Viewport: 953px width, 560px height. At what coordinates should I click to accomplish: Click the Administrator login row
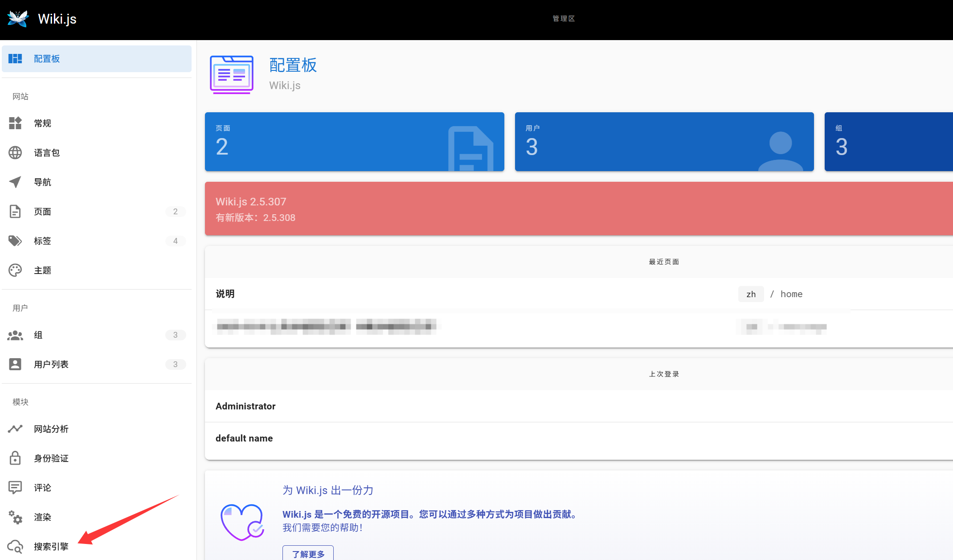(579, 406)
